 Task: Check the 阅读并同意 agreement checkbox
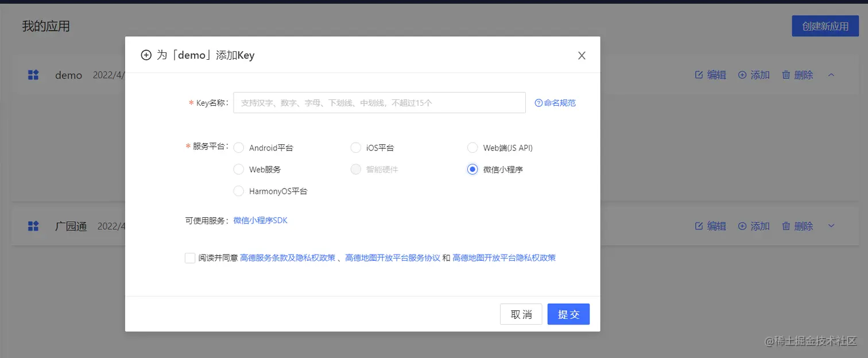point(190,258)
